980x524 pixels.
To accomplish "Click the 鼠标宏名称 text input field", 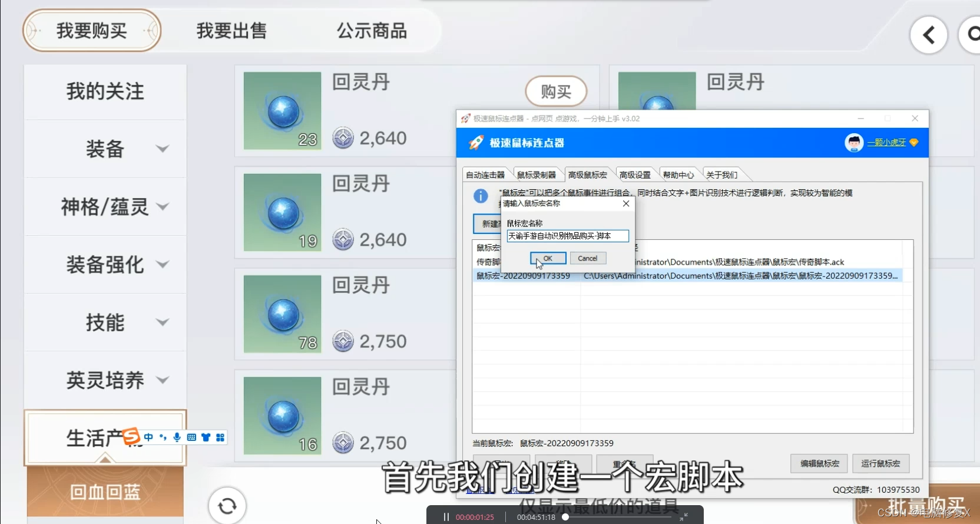I will [568, 236].
